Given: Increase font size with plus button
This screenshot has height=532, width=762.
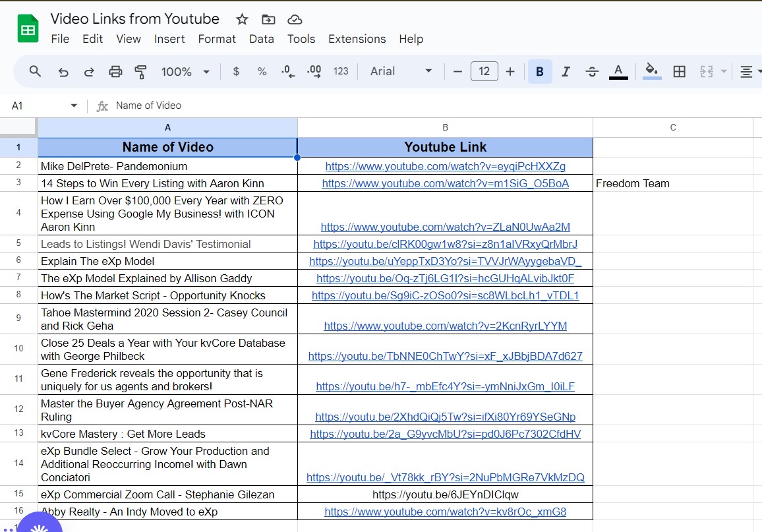Looking at the screenshot, I should 510,72.
